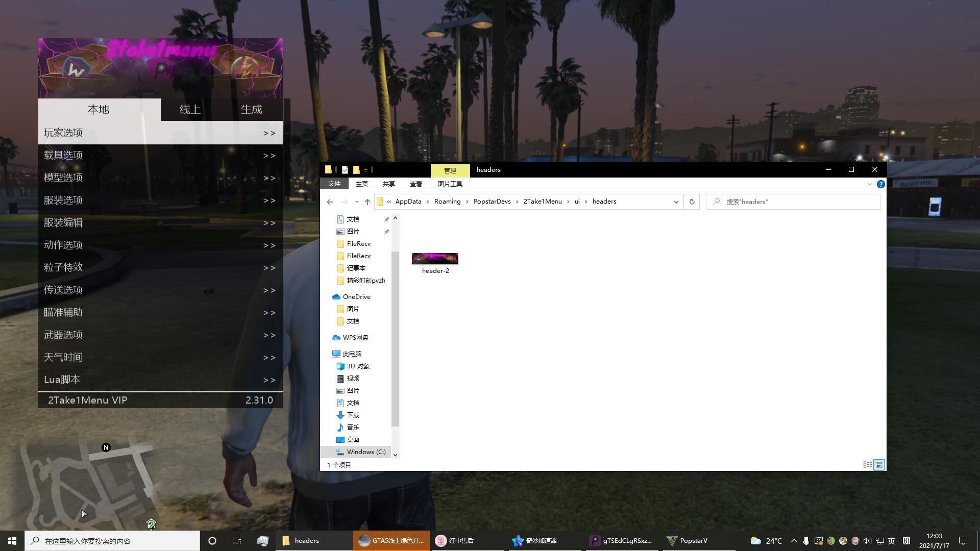Image resolution: width=980 pixels, height=551 pixels.
Task: Switch to the 本地 tab in 2Take1Menu
Action: [x=99, y=109]
